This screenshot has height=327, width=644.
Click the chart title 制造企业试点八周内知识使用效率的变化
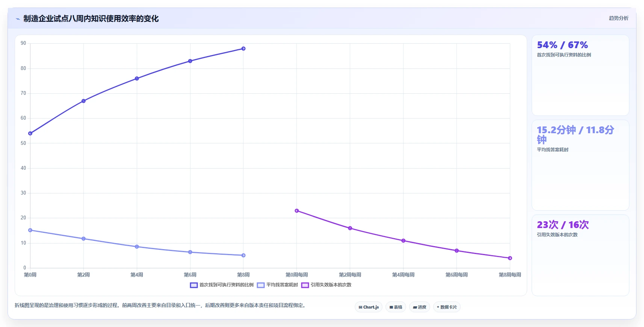point(91,18)
